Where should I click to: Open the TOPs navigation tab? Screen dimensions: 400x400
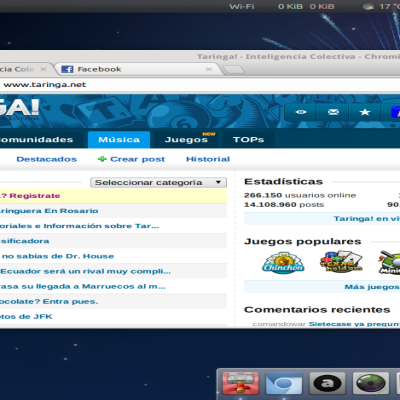coord(248,140)
